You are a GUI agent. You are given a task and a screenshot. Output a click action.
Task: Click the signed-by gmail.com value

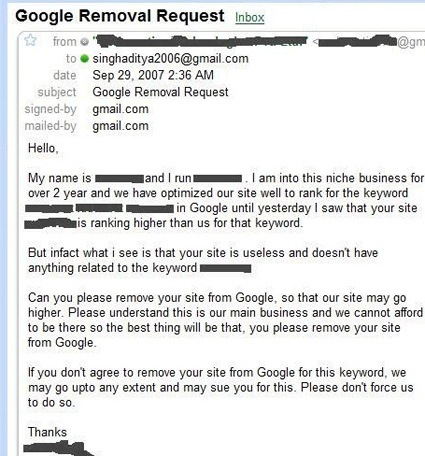[x=120, y=109]
